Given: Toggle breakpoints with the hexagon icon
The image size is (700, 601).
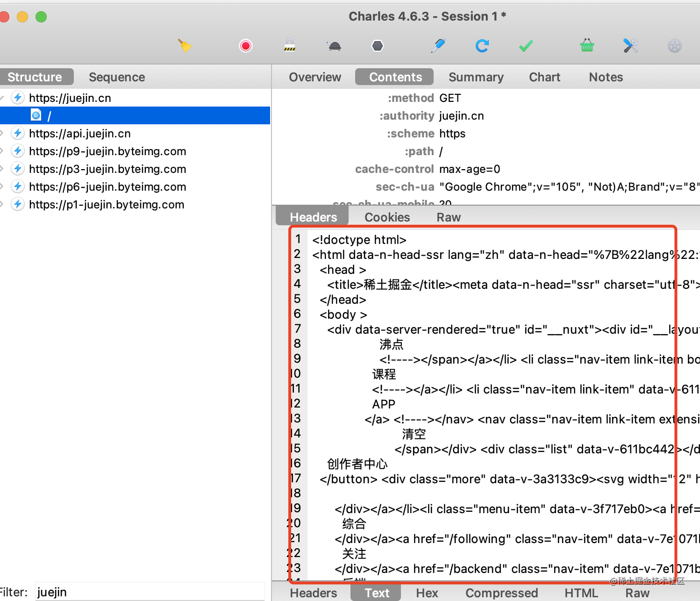Looking at the screenshot, I should click(378, 45).
